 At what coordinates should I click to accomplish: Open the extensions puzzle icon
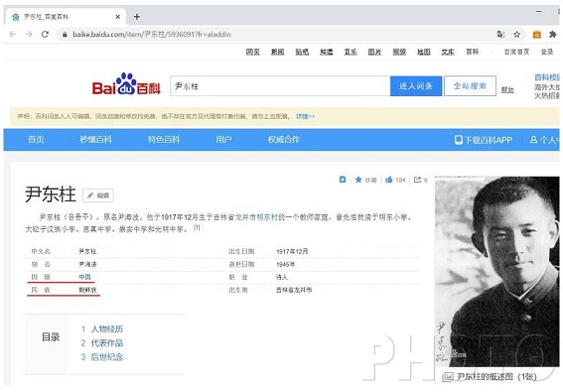553,34
